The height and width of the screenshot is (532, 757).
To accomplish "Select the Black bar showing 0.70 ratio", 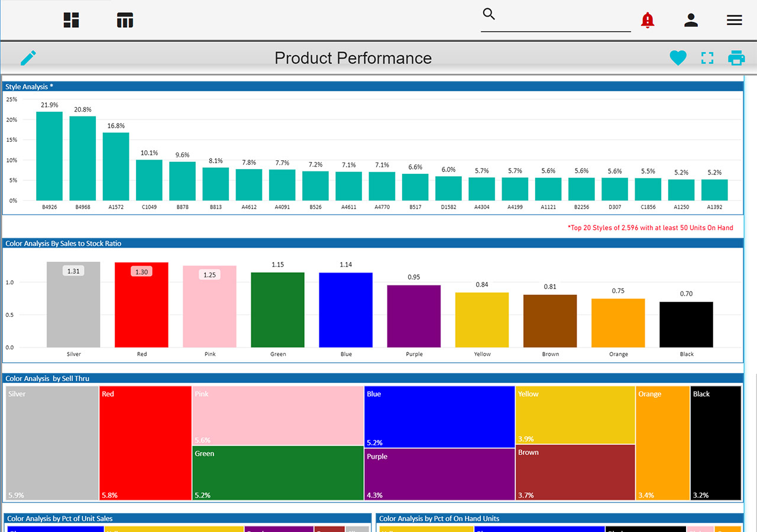I will point(686,325).
